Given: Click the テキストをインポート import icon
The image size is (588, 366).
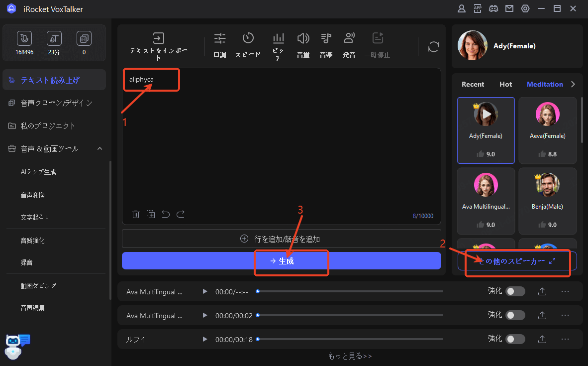Looking at the screenshot, I should point(158,39).
